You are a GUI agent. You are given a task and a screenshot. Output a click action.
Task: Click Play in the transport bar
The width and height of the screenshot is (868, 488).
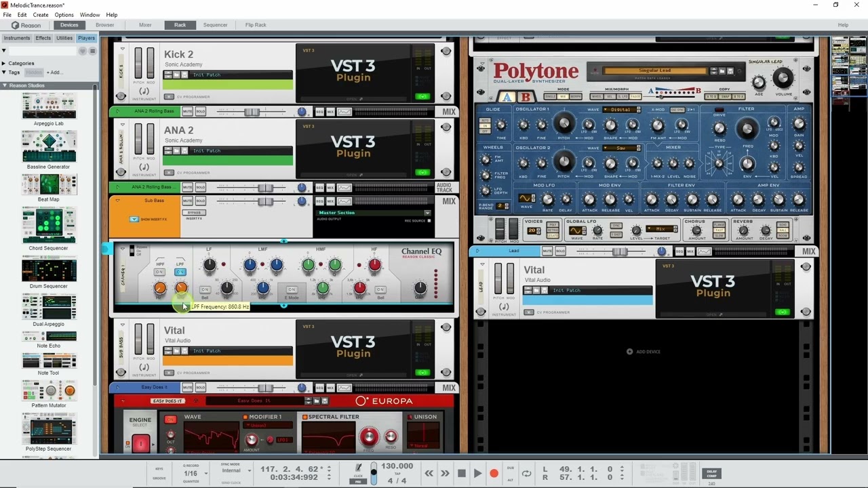coord(477,473)
